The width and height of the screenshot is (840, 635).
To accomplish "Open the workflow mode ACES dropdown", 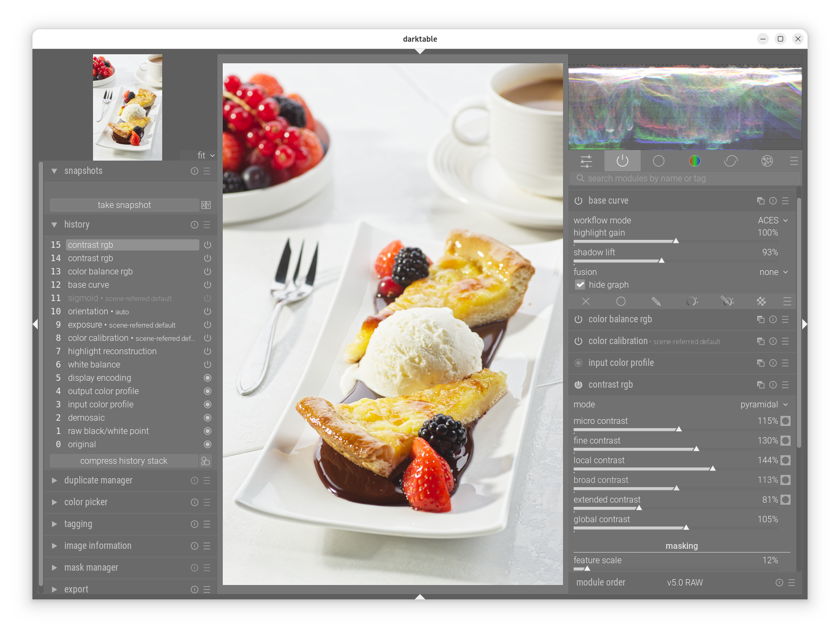I will click(x=773, y=220).
